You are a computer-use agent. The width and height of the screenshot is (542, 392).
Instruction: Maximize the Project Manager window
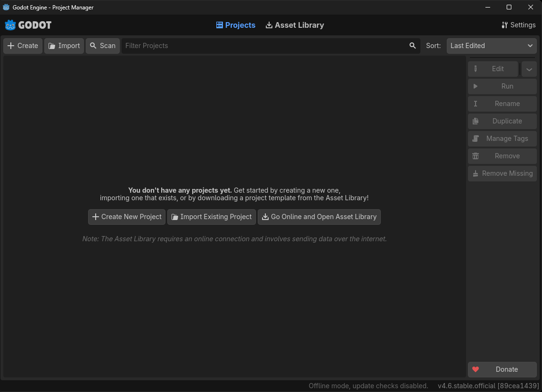(509, 7)
